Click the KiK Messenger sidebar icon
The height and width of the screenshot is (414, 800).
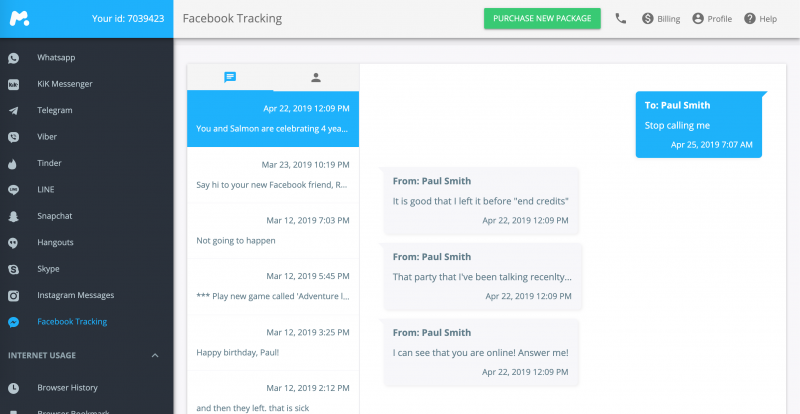(x=14, y=84)
